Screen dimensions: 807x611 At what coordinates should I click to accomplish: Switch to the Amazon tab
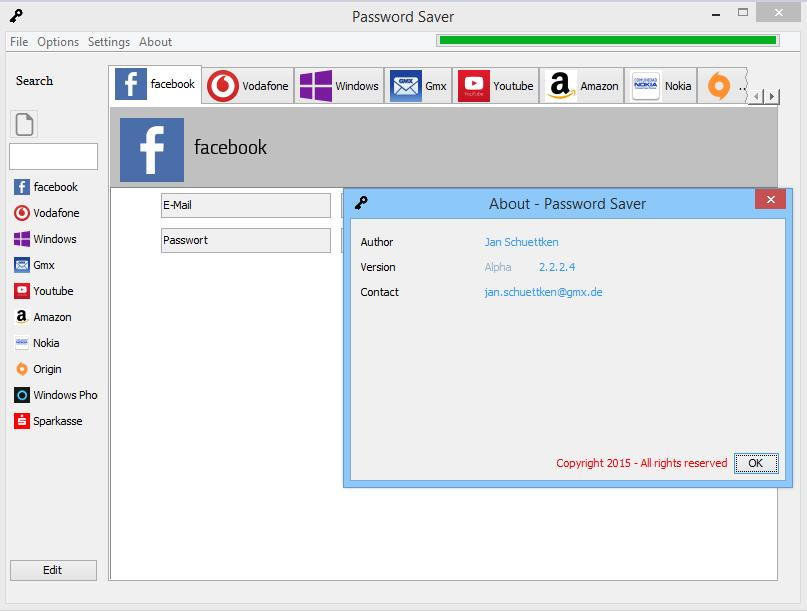[x=582, y=86]
